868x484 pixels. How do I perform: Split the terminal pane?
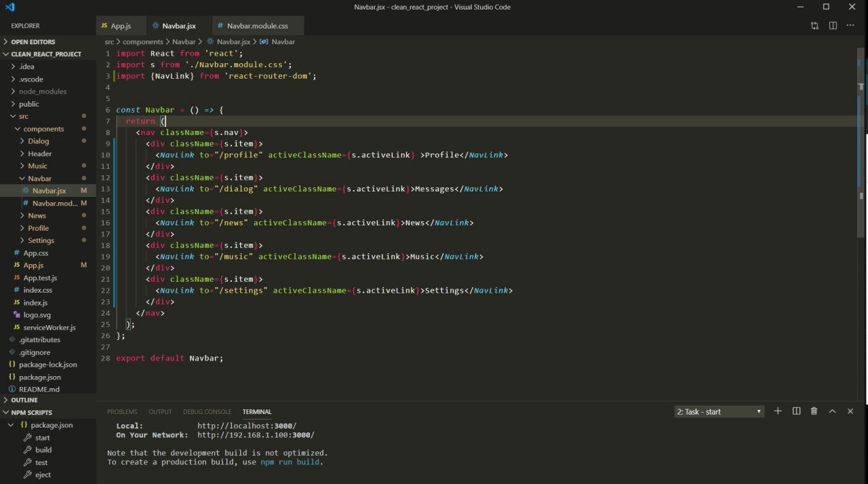pyautogui.click(x=796, y=411)
